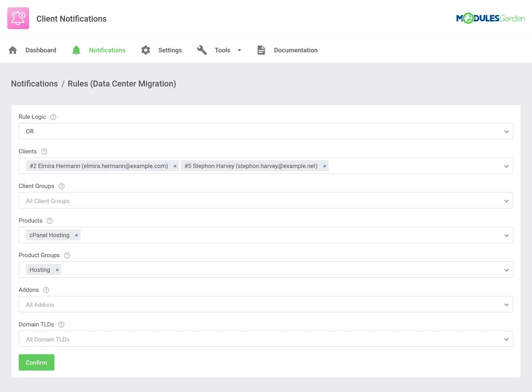
Task: Open the Addons help tooltip icon
Action: point(46,290)
